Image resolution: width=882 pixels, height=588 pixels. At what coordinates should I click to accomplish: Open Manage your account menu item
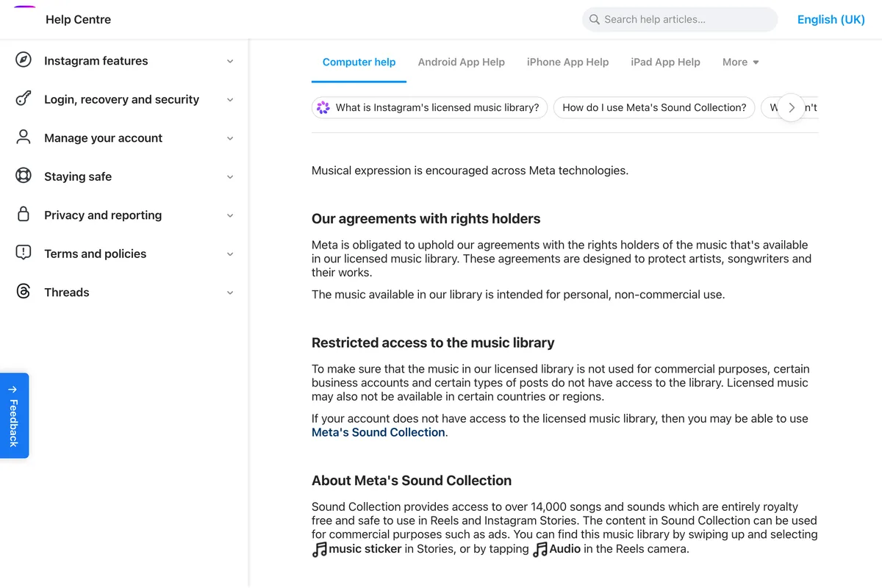click(124, 138)
